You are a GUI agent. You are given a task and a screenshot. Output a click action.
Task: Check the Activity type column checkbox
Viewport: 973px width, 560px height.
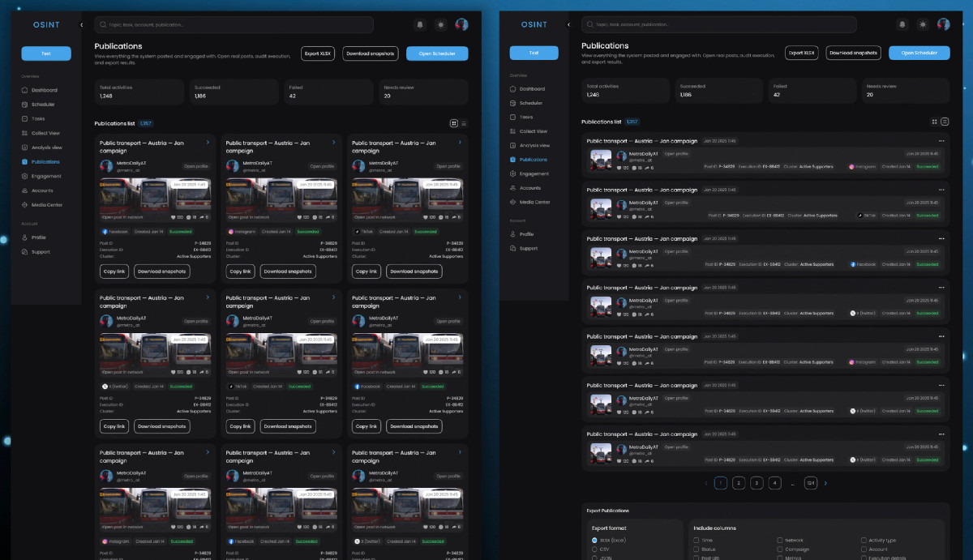[864, 540]
